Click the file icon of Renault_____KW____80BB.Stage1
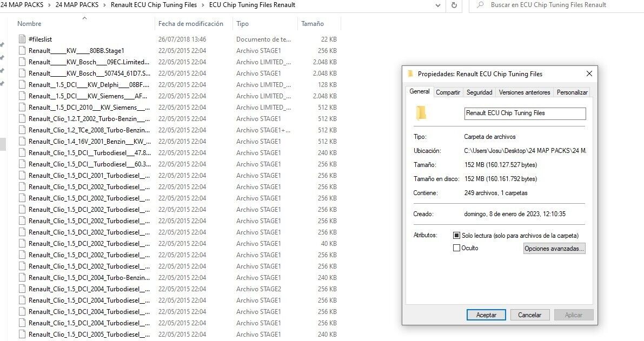This screenshot has width=644, height=341. pos(22,50)
